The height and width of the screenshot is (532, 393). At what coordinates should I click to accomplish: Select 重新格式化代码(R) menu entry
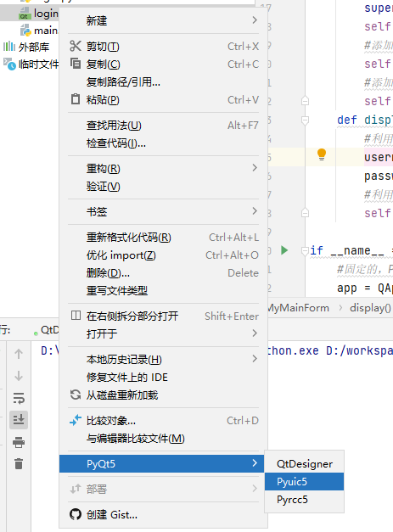pos(164,238)
